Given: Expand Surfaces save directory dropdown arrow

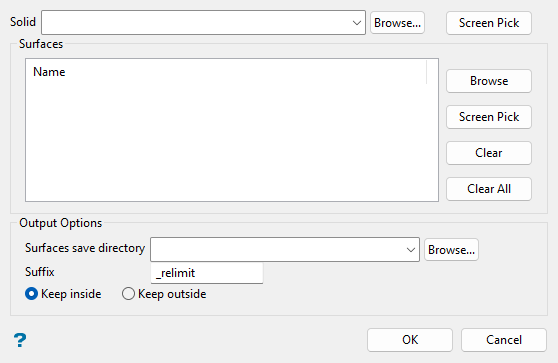Looking at the screenshot, I should coord(411,250).
